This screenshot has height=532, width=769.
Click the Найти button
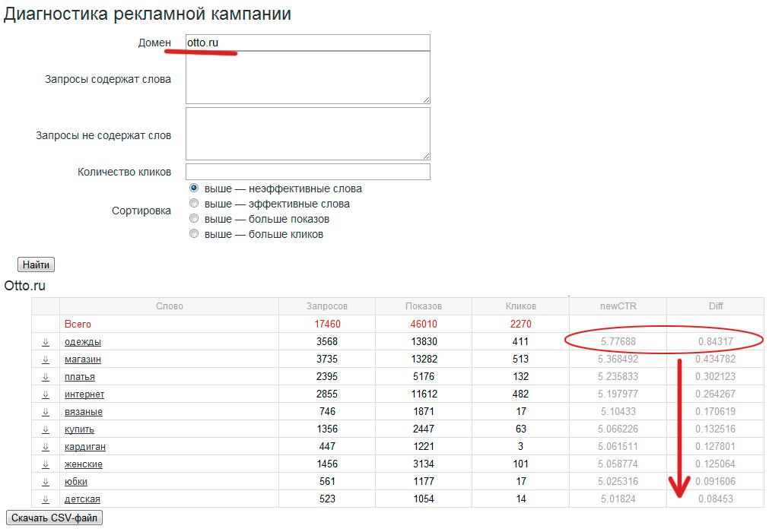coord(36,264)
